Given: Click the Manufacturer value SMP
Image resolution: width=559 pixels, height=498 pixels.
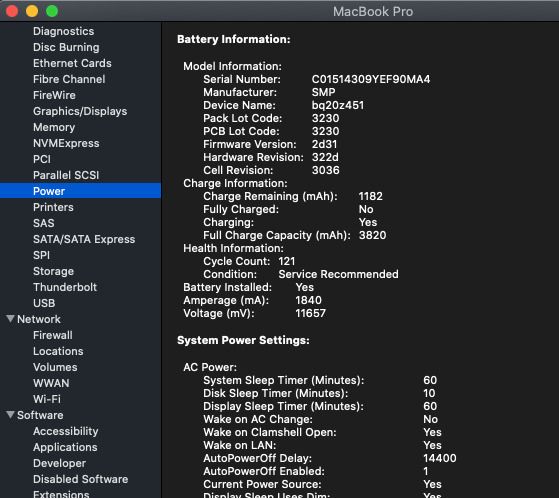Looking at the screenshot, I should 323,92.
